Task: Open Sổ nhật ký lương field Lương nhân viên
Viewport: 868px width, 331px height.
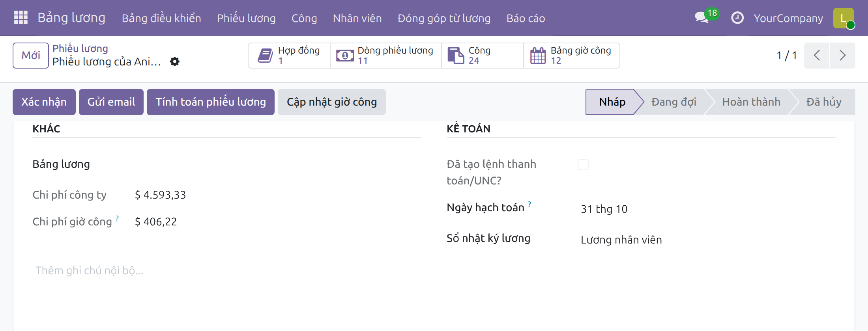Action: (x=621, y=240)
